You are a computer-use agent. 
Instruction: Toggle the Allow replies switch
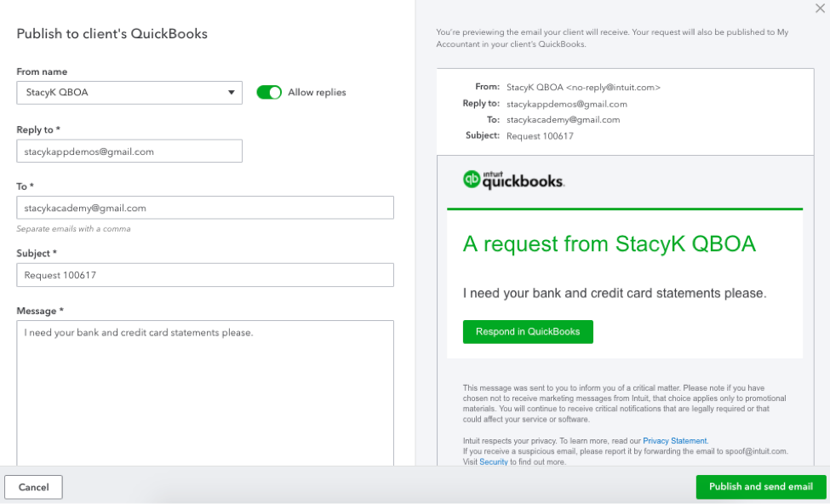269,92
